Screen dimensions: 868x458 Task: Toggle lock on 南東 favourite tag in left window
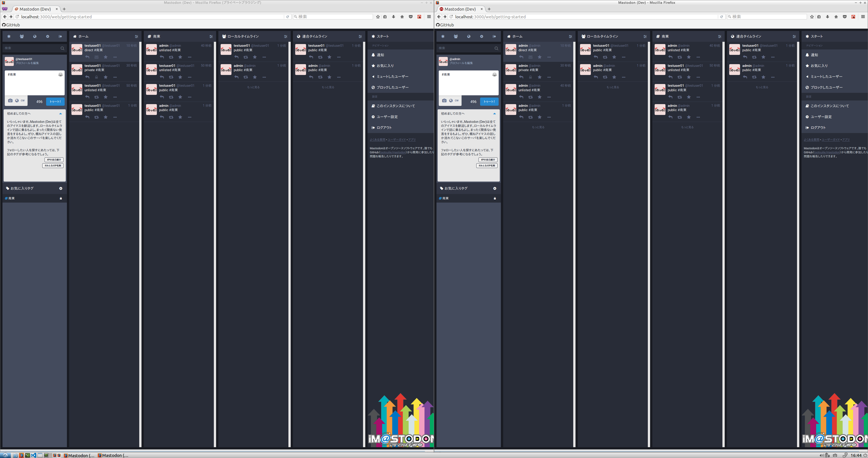[x=61, y=198]
